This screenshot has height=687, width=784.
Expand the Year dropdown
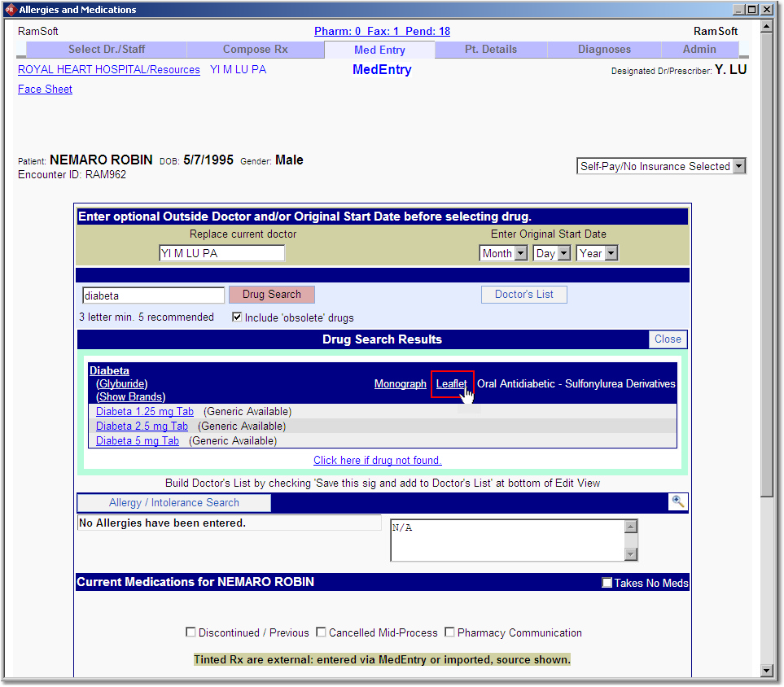[597, 253]
